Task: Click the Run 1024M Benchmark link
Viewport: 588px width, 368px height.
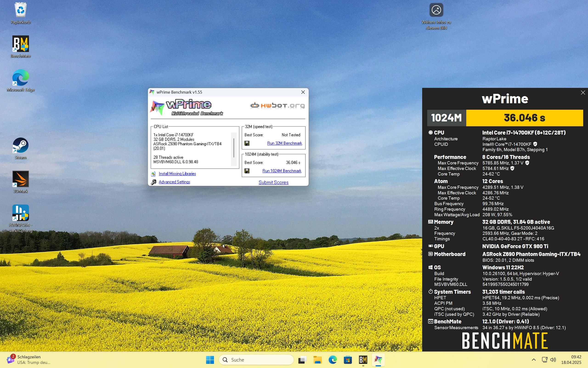Action: (282, 171)
